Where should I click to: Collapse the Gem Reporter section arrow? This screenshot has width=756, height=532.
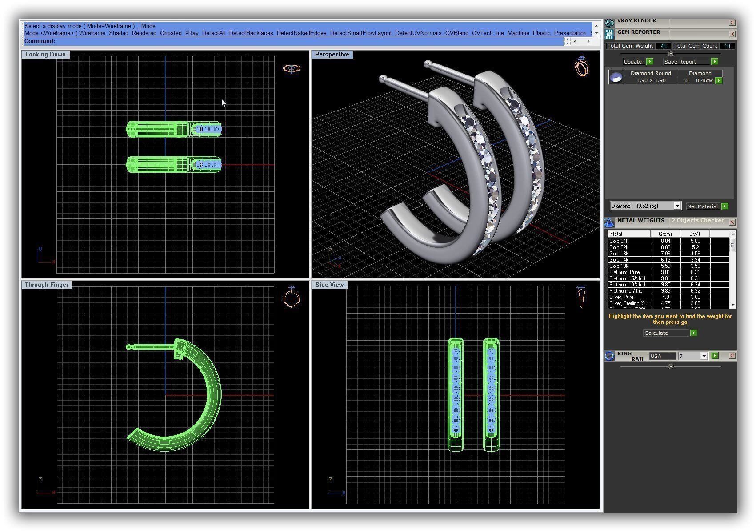pos(671,54)
